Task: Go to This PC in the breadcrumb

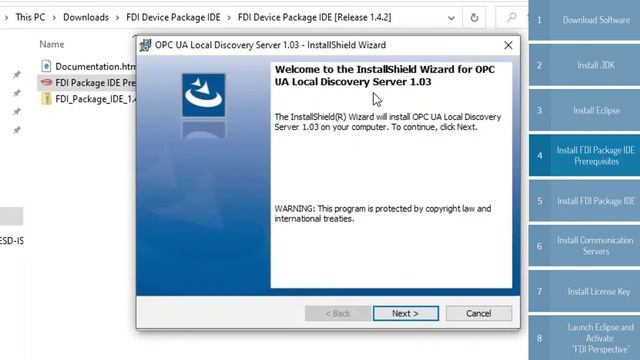Action: [30, 18]
